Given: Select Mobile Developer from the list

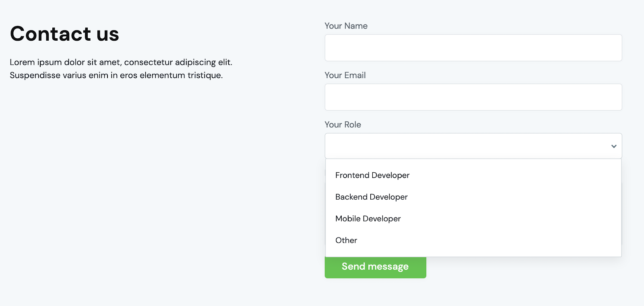Looking at the screenshot, I should [367, 219].
